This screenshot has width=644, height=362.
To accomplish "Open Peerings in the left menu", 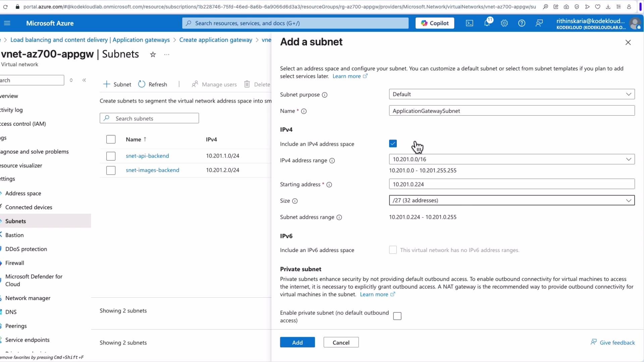I will coord(16,326).
